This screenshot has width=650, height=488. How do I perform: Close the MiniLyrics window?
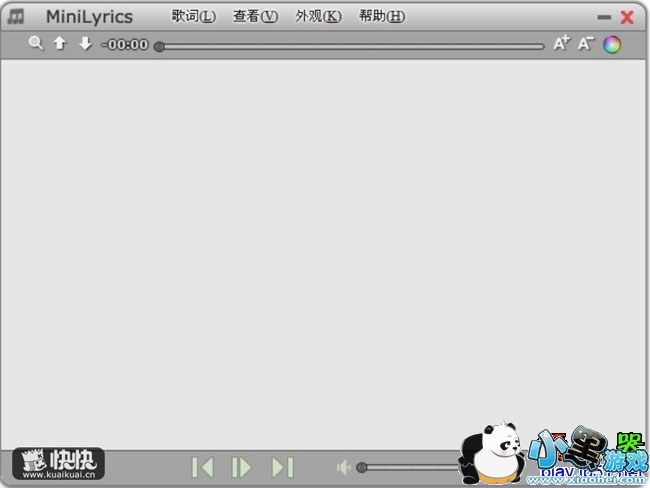coord(627,17)
